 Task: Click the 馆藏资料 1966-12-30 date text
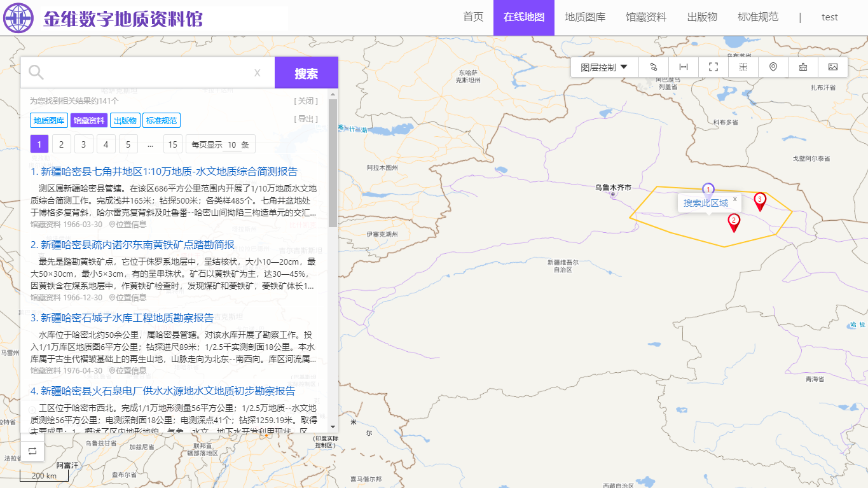click(66, 297)
